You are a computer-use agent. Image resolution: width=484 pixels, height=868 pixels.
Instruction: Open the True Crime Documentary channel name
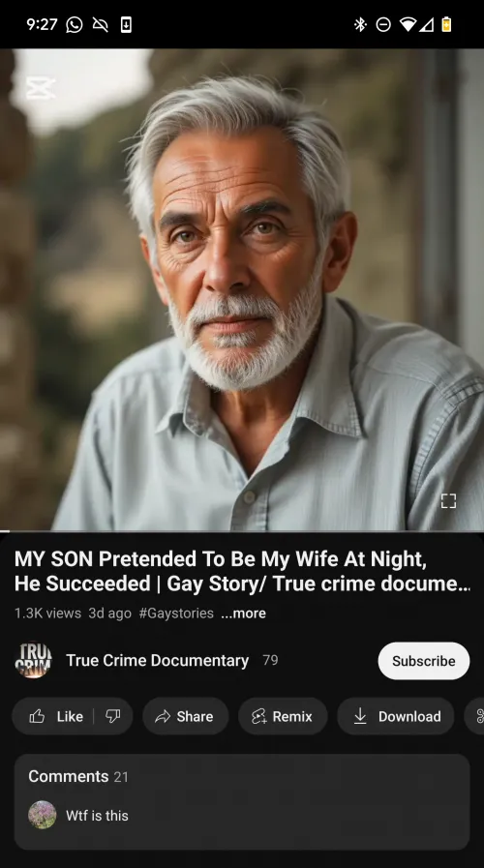[157, 660]
